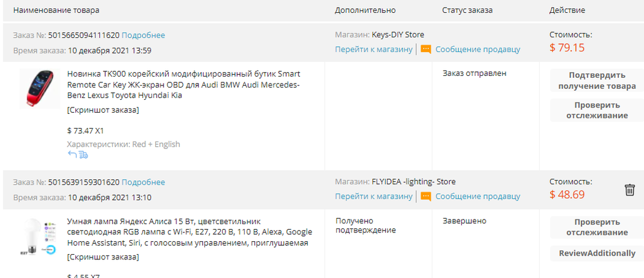Open the Яндекс Алиса smart lamp title

click(187, 232)
